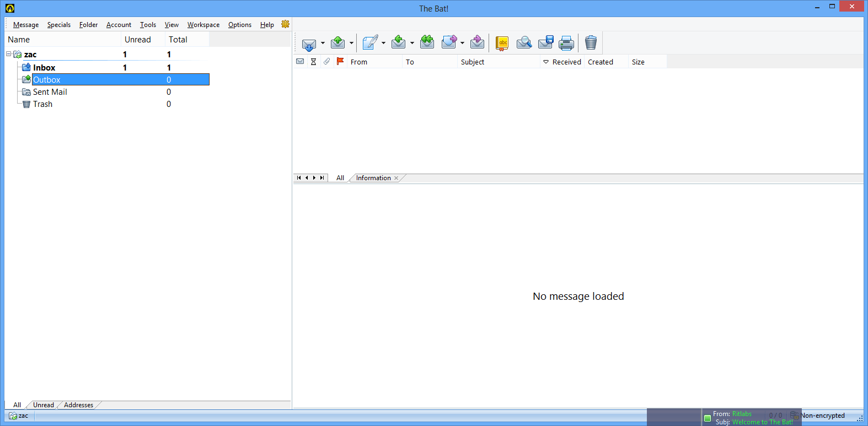Click the Reply toolbar icon
Image resolution: width=868 pixels, height=426 pixels.
pos(398,42)
